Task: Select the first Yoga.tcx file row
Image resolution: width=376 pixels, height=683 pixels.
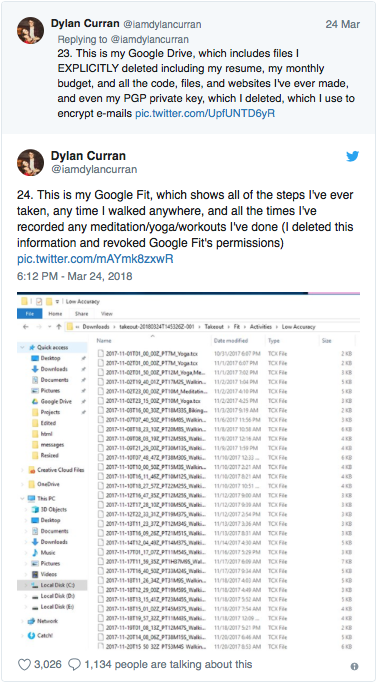Action: pyautogui.click(x=224, y=353)
